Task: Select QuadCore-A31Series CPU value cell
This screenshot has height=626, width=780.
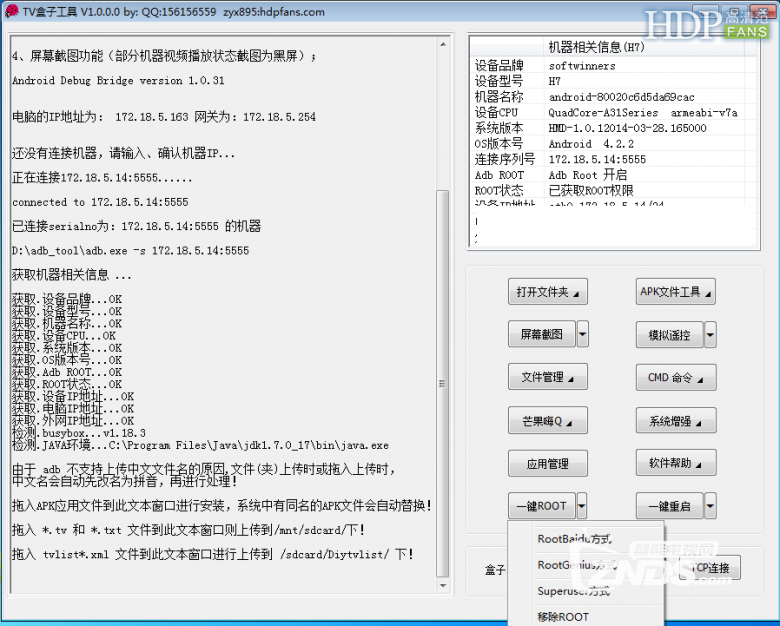Action: pyautogui.click(x=644, y=112)
